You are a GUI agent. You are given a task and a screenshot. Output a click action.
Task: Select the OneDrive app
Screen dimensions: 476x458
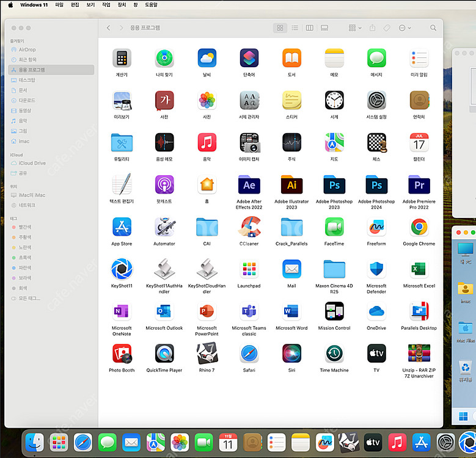tap(376, 311)
